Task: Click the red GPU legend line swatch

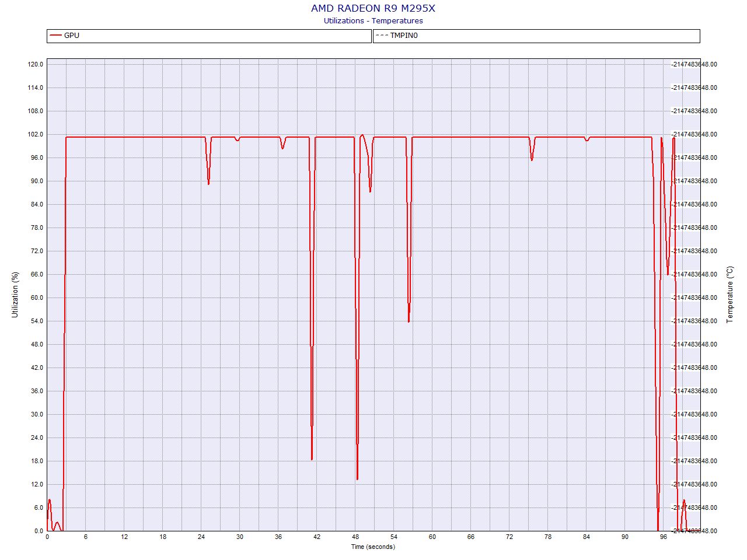Action: (x=55, y=36)
